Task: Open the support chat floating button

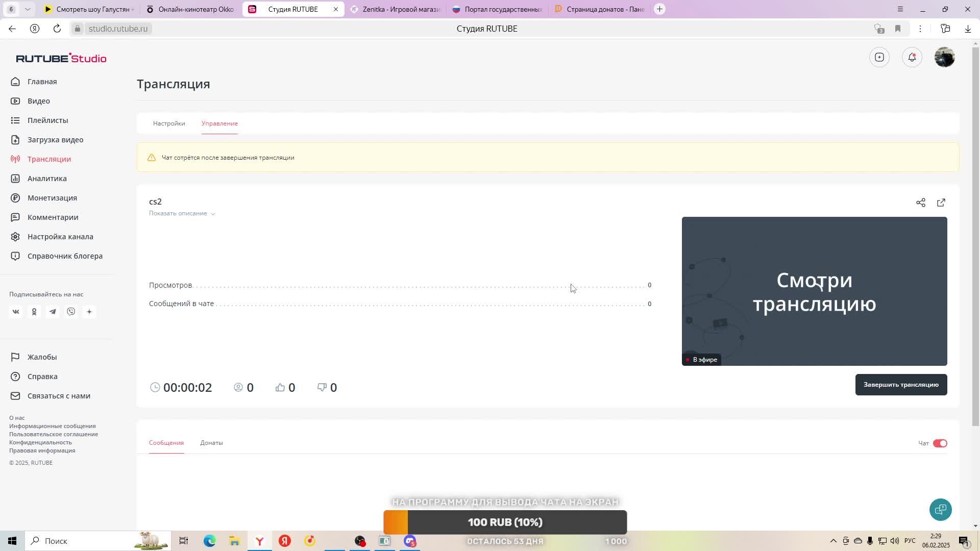Action: [x=941, y=510]
